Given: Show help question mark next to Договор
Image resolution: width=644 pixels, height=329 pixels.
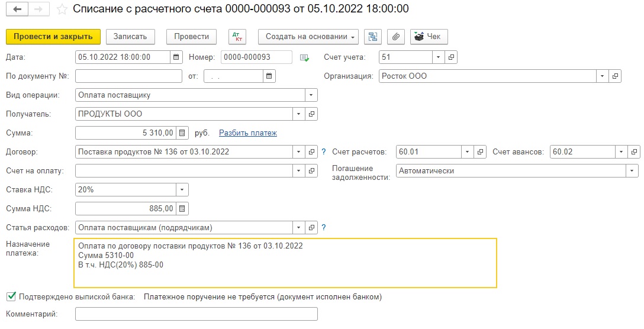Looking at the screenshot, I should (324, 151).
